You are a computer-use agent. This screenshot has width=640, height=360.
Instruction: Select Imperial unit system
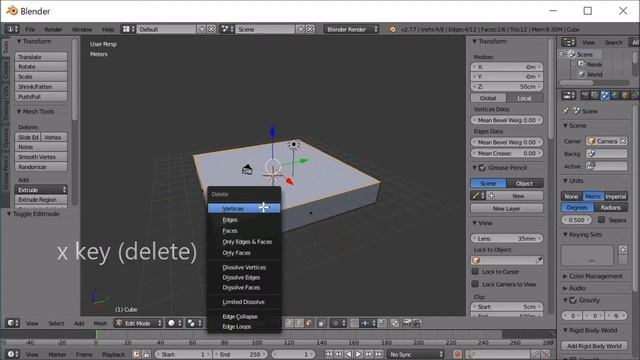point(616,196)
